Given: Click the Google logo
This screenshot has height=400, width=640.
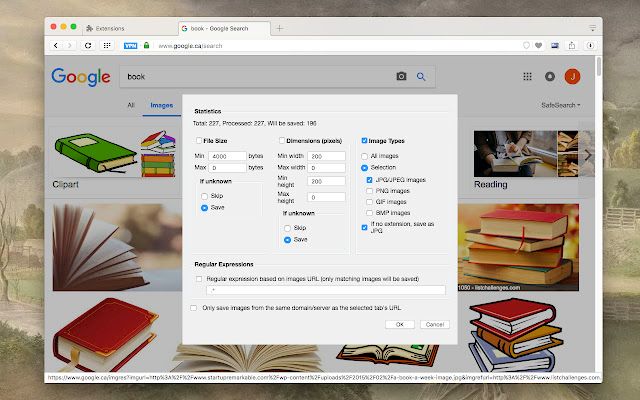Looking at the screenshot, I should [81, 77].
